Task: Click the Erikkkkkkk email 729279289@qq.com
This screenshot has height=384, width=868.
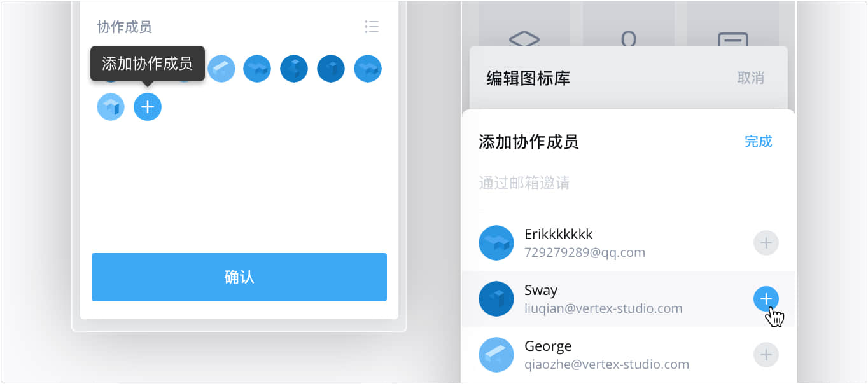Action: pos(585,252)
